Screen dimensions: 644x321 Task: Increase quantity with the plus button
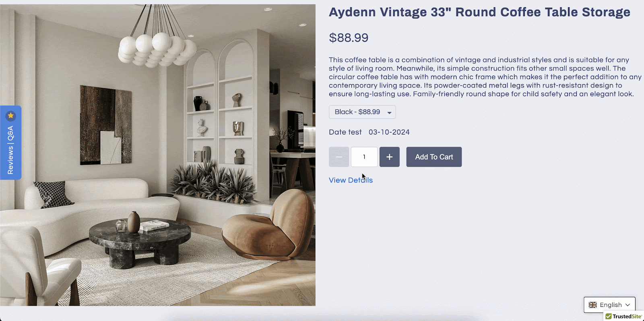390,157
